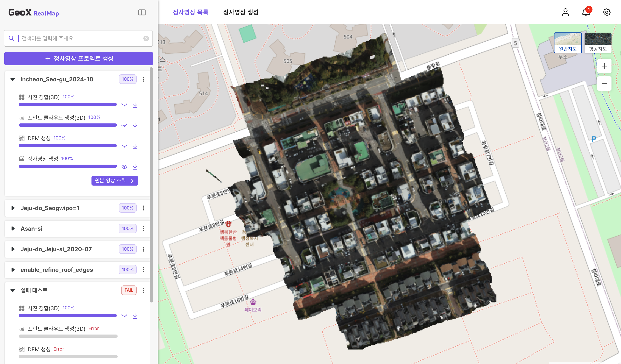Click Error status for 포인트 클라우드 생성(3D)
The width and height of the screenshot is (621, 364).
point(93,329)
